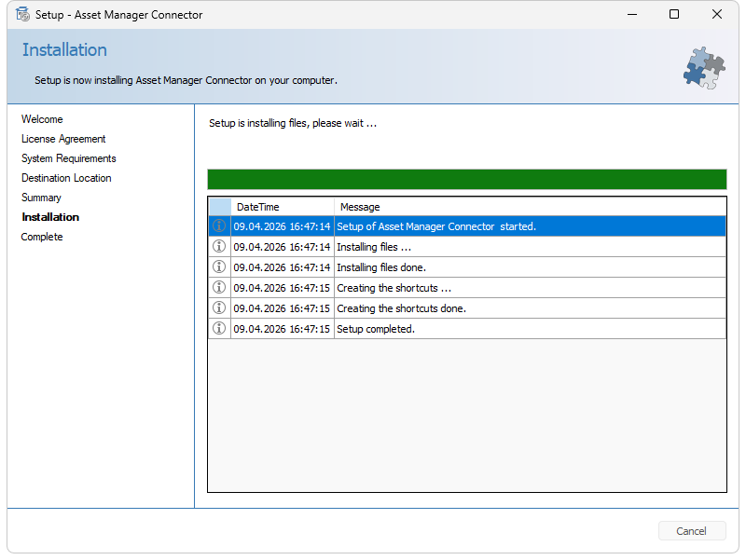Click the 'Setup is installing files, please wait …' text
The image size is (746, 560).
point(293,123)
